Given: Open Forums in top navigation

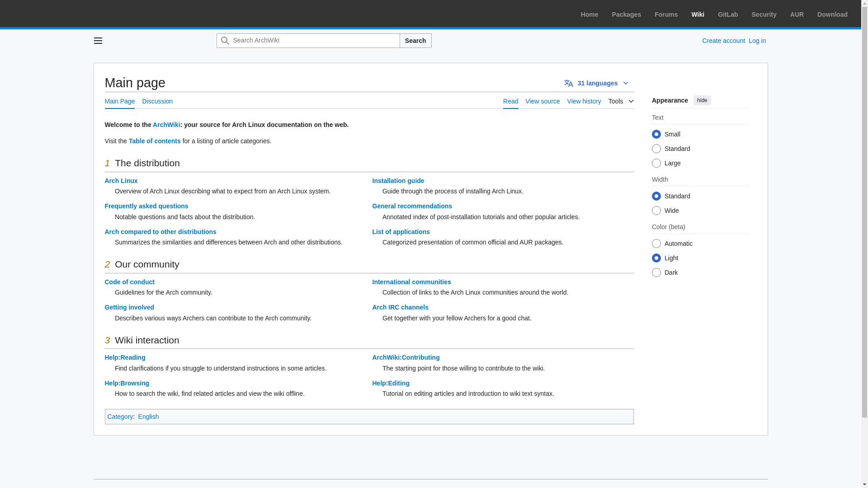Looking at the screenshot, I should 666,14.
